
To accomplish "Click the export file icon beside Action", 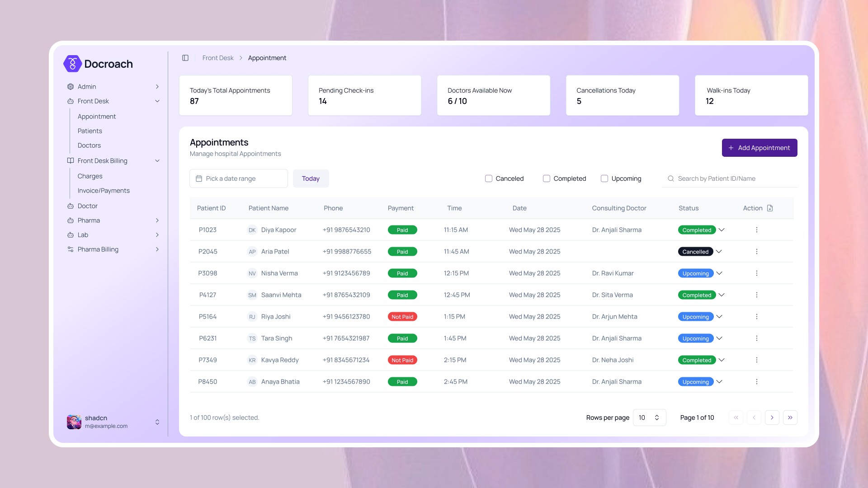I will (770, 208).
